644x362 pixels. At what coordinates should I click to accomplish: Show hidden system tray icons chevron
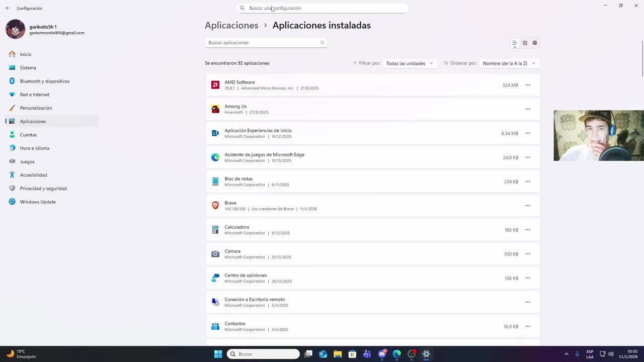[x=567, y=354]
